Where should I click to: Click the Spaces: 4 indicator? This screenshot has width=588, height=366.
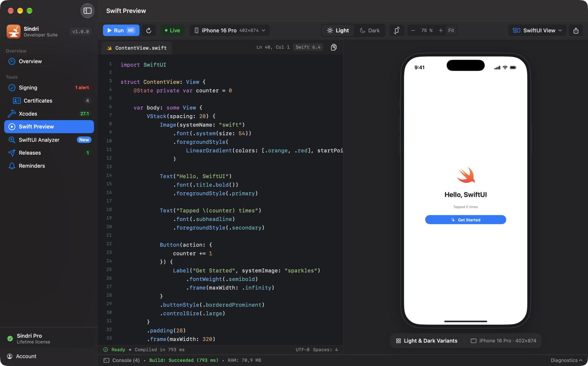tap(325, 350)
